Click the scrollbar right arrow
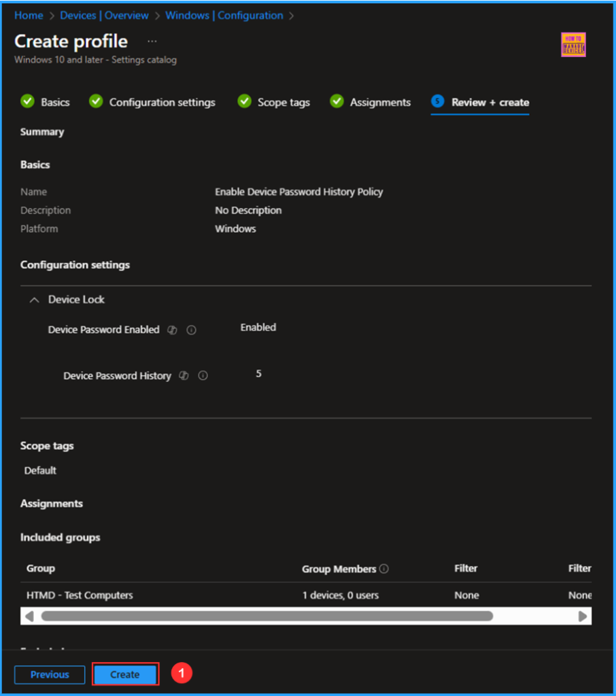616x696 pixels. (x=583, y=616)
